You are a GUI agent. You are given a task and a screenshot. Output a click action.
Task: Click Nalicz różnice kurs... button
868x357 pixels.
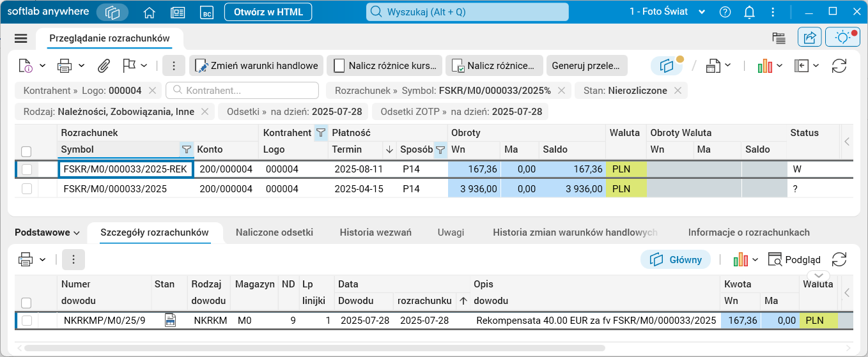(x=385, y=65)
